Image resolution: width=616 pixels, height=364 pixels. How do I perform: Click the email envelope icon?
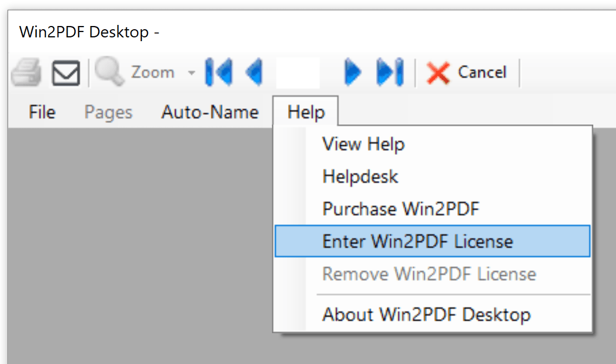(66, 73)
